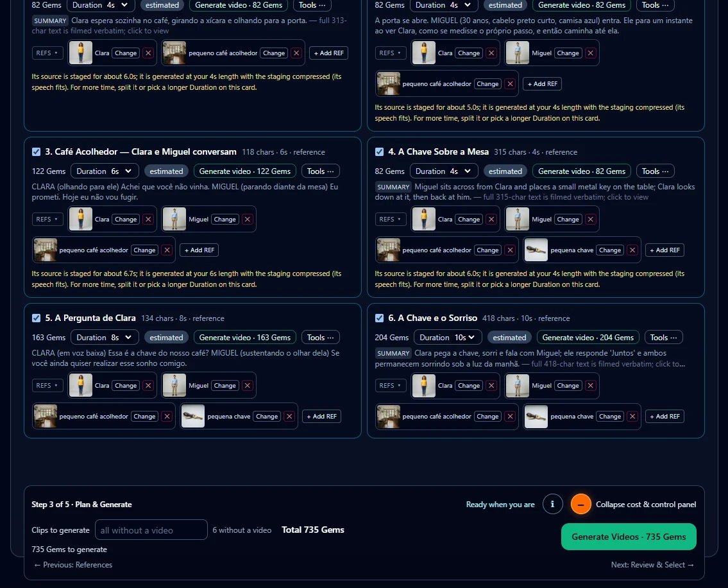The image size is (728, 588).
Task: Remove Miguel reference from card 6
Action: [591, 386]
